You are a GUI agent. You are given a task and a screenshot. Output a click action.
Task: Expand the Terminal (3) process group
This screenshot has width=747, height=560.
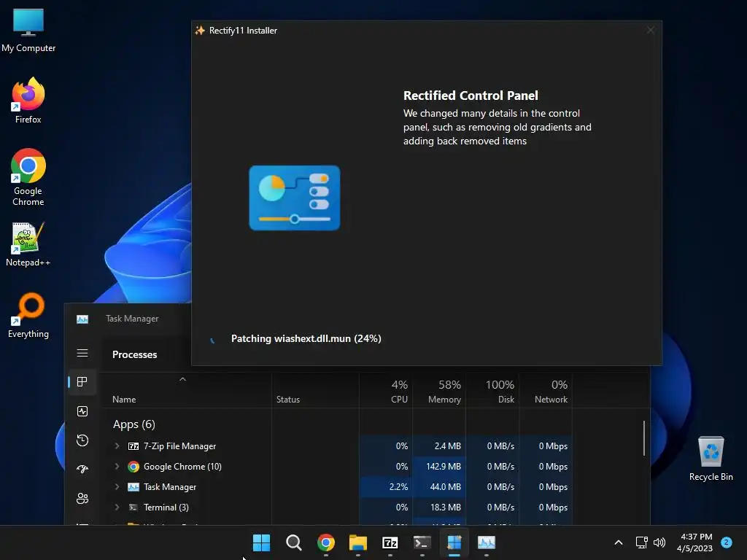pos(117,507)
